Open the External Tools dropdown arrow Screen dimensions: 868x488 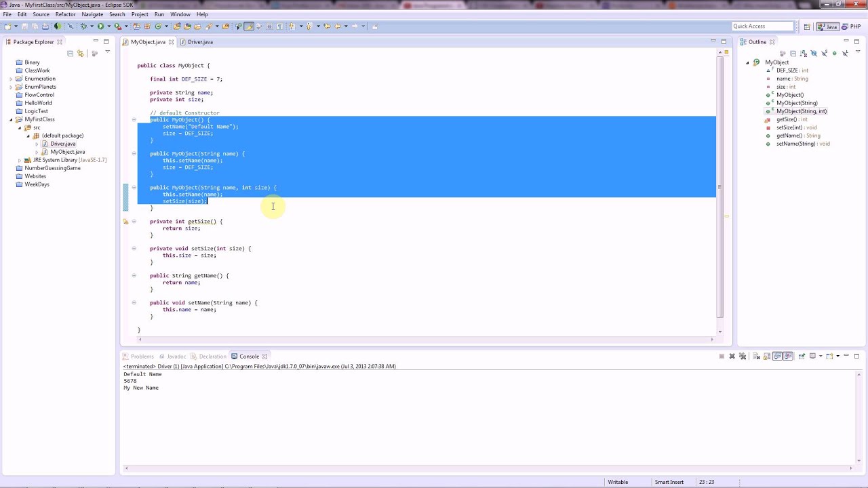pos(126,26)
